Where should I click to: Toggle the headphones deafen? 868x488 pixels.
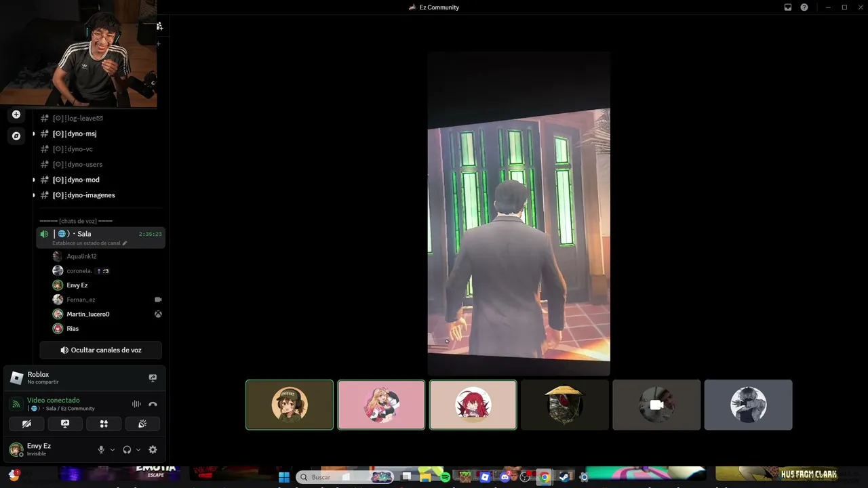[127, 449]
